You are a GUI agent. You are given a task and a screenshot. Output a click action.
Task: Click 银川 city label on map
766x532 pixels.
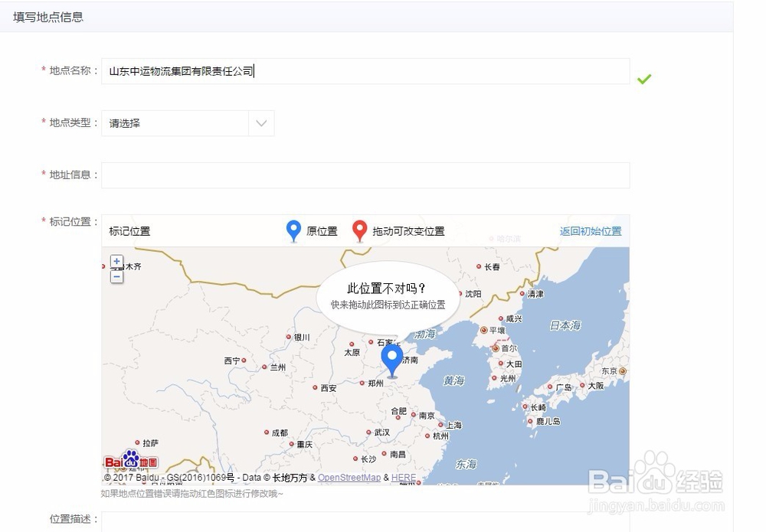(x=302, y=338)
